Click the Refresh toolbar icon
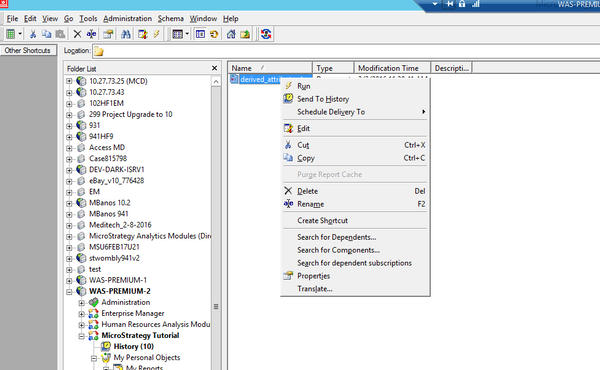This screenshot has height=370, width=600. [x=214, y=34]
